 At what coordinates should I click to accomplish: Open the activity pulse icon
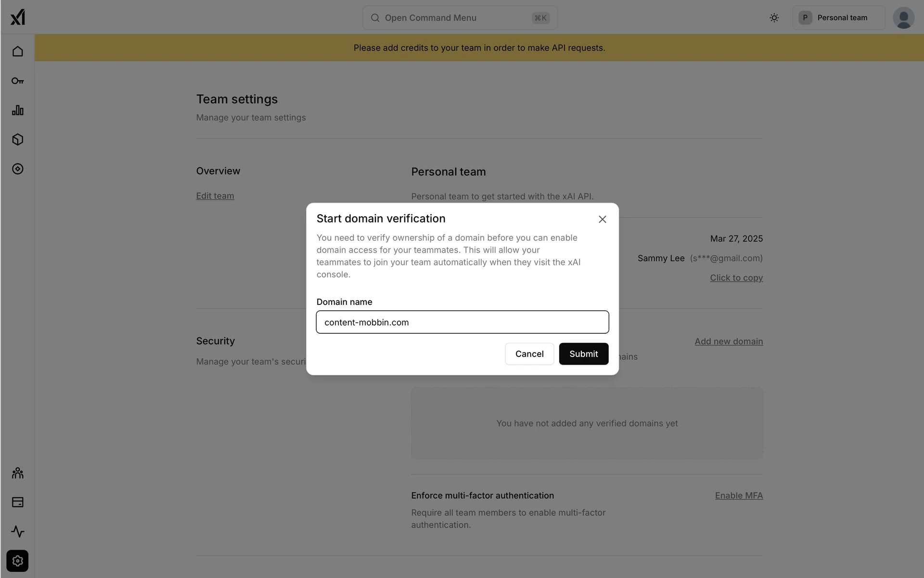[x=18, y=532]
